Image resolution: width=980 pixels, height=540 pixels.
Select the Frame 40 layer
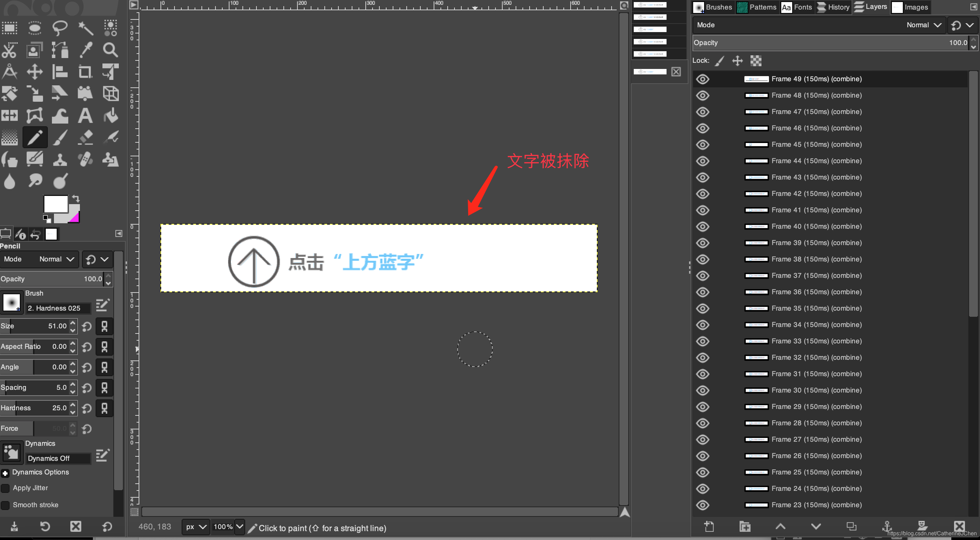816,227
